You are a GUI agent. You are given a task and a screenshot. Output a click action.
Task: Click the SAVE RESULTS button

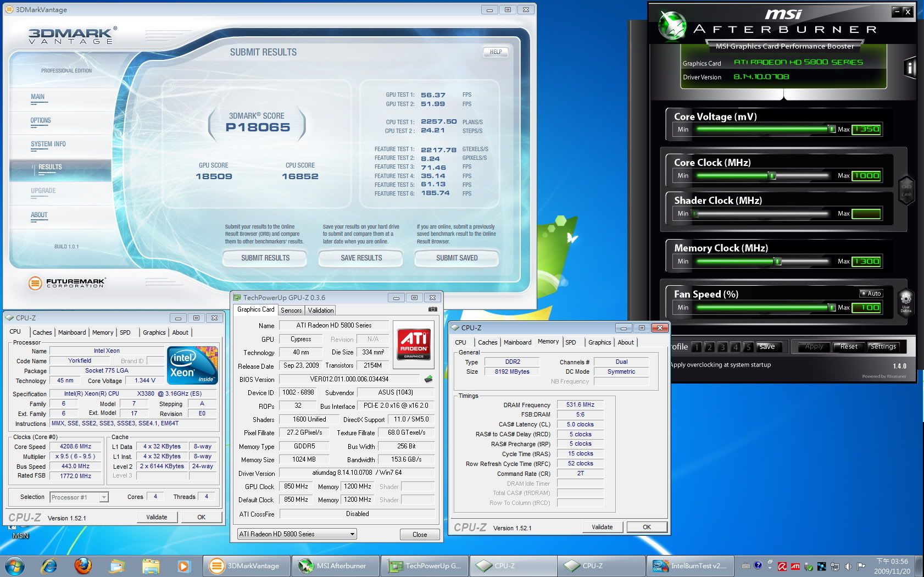click(x=361, y=258)
